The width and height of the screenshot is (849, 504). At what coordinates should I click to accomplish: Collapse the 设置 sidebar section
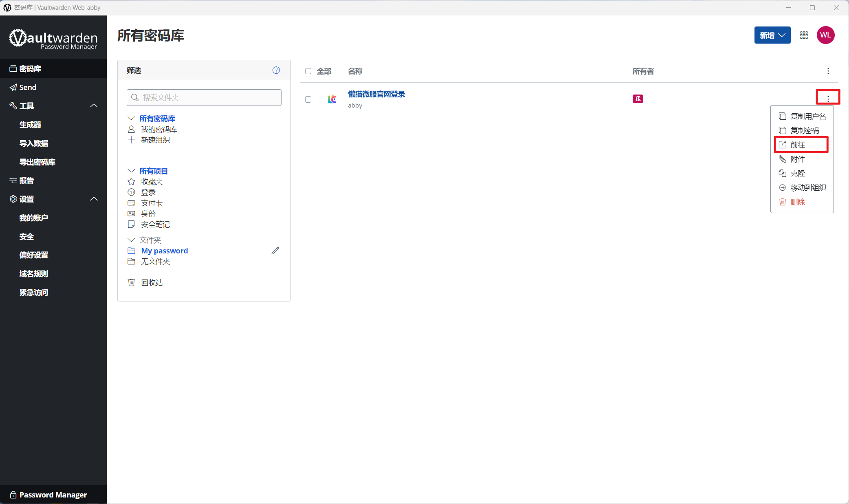pos(94,199)
